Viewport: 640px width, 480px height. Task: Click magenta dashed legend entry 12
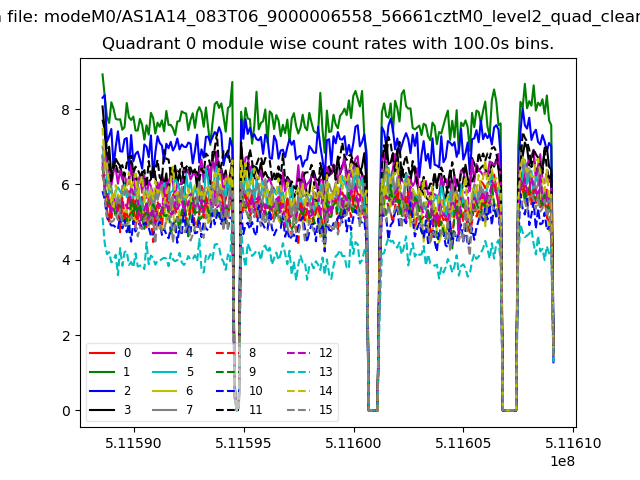308,353
